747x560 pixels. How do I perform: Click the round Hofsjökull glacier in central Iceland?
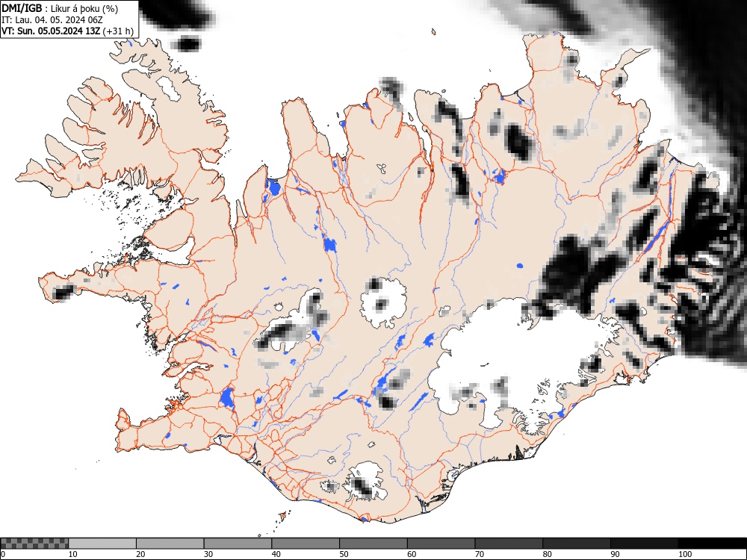pos(383,302)
